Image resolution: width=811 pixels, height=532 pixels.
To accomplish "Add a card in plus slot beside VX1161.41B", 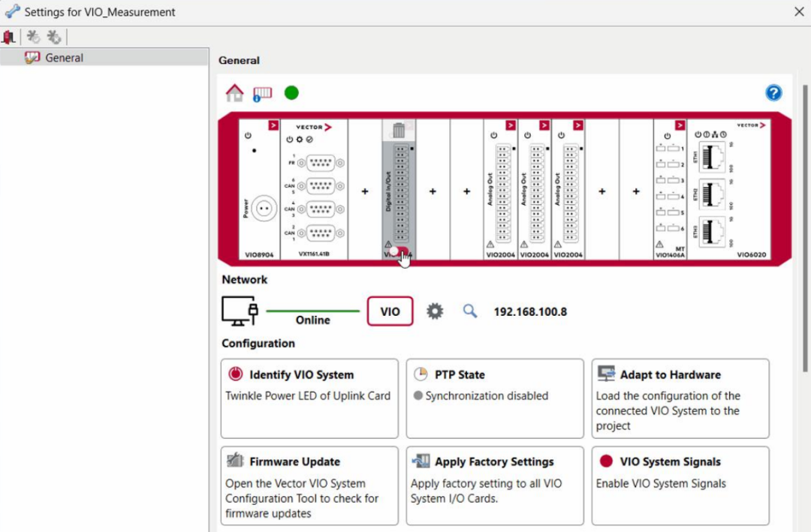I will click(365, 191).
